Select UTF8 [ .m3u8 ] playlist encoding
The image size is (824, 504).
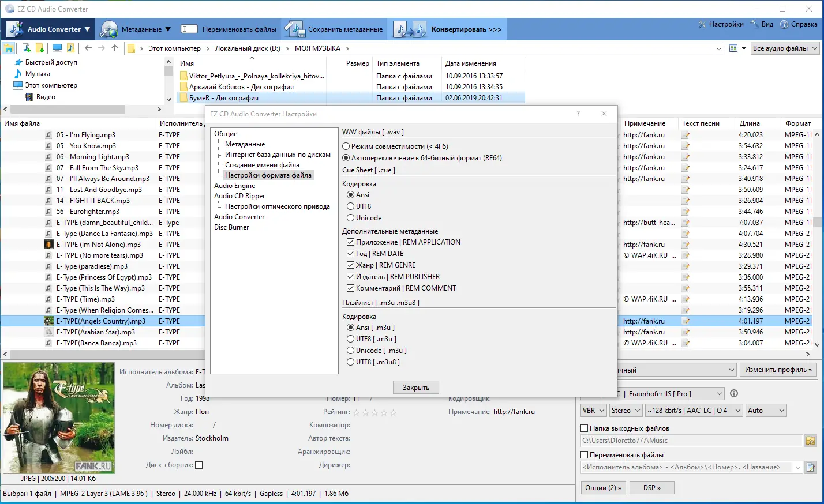(x=350, y=362)
